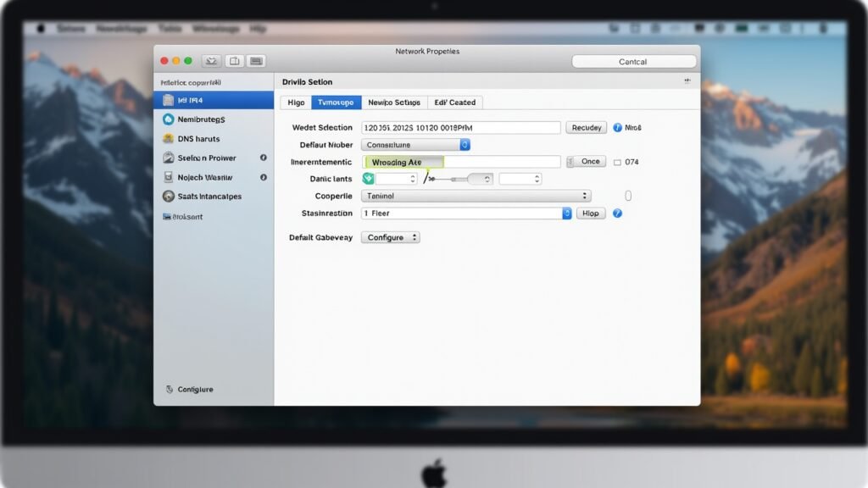This screenshot has height=488, width=868.
Task: Switch to the Newico Setiaqs tab
Action: point(394,103)
